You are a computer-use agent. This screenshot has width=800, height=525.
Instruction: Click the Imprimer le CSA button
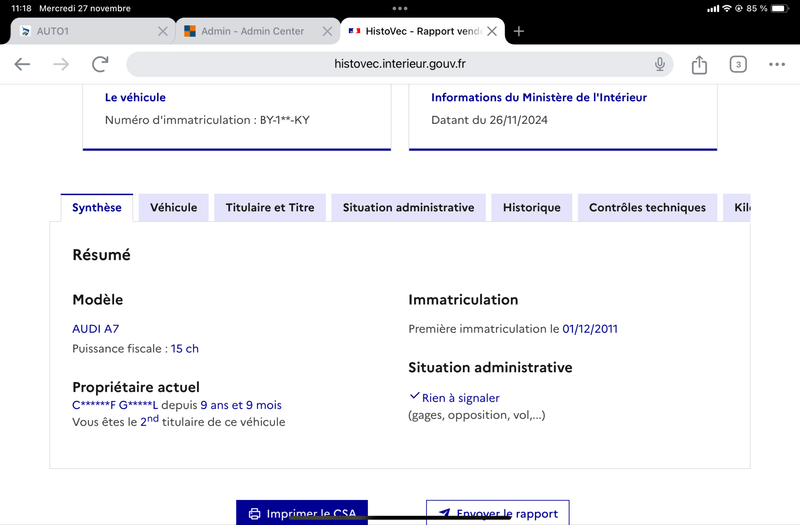(x=302, y=512)
